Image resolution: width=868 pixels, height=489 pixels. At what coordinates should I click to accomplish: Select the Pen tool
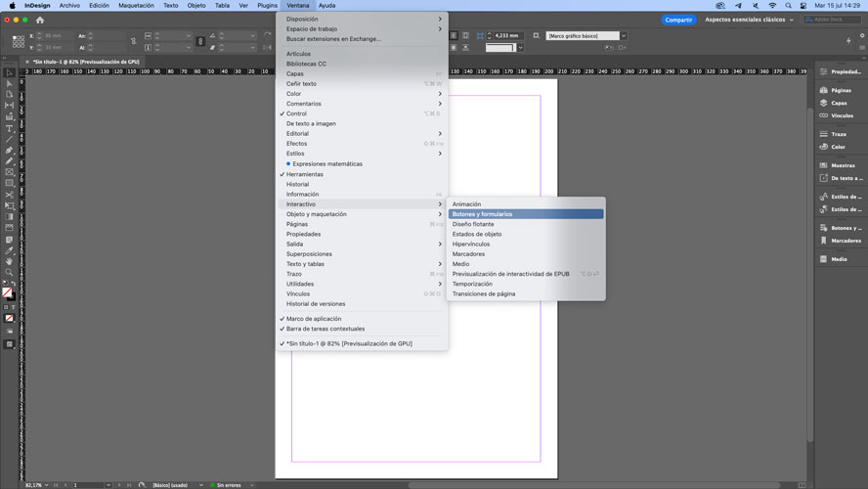click(9, 150)
